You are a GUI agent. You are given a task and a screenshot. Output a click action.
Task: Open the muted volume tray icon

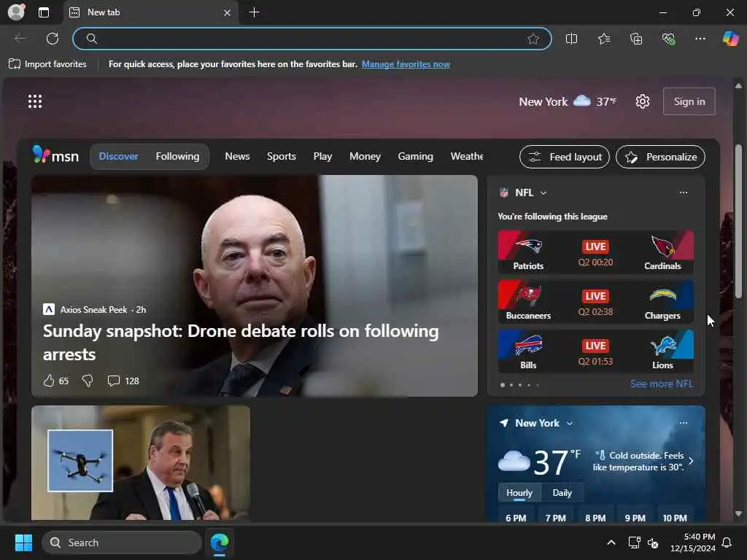point(653,542)
